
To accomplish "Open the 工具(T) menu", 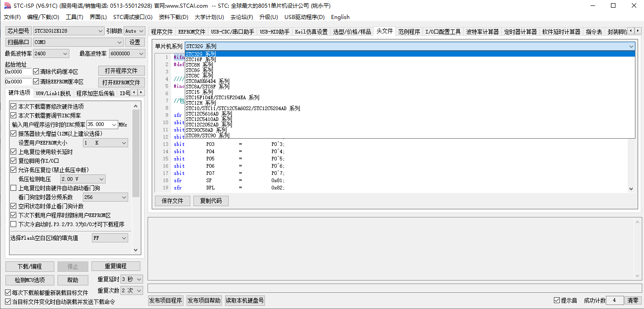I will (74, 17).
